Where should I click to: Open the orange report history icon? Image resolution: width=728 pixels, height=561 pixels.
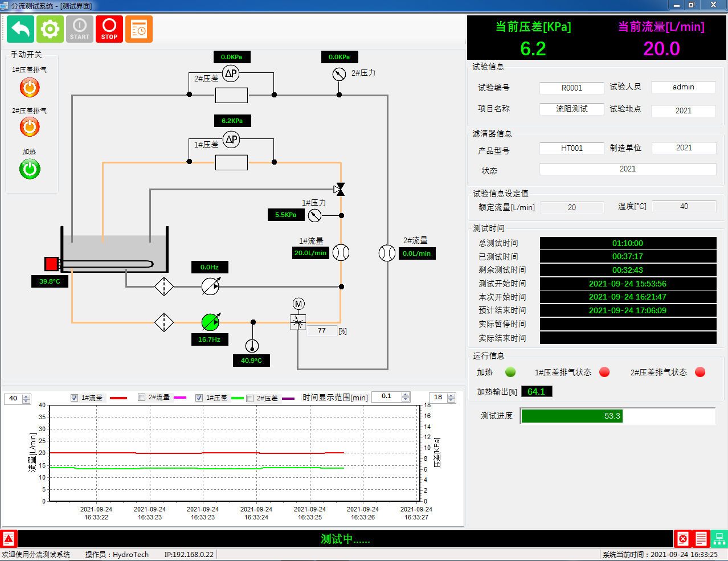(139, 29)
